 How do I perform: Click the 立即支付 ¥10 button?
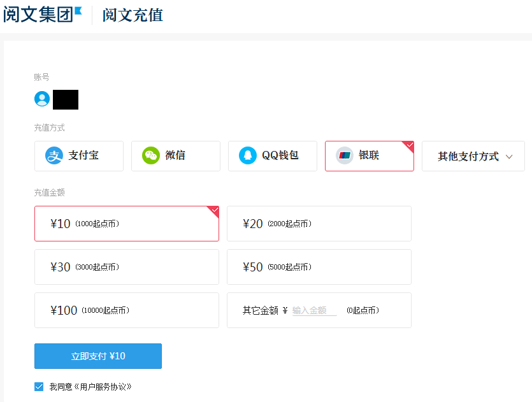98,356
